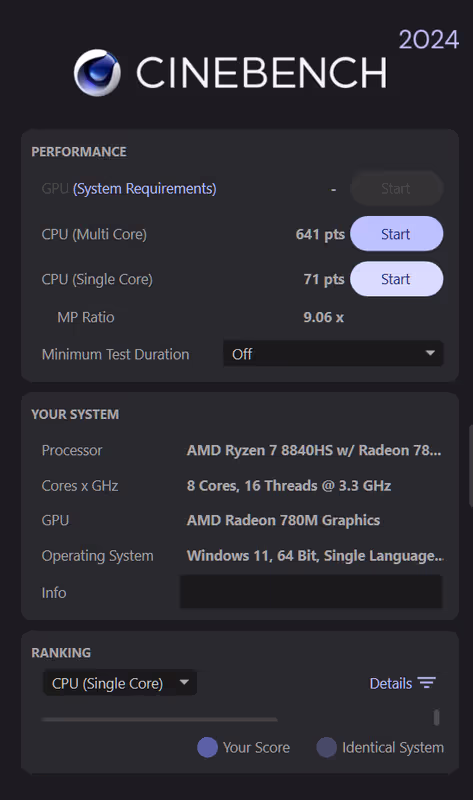Open the CPU (Single Core) ranking dropdown
The image size is (473, 800).
[x=120, y=683]
